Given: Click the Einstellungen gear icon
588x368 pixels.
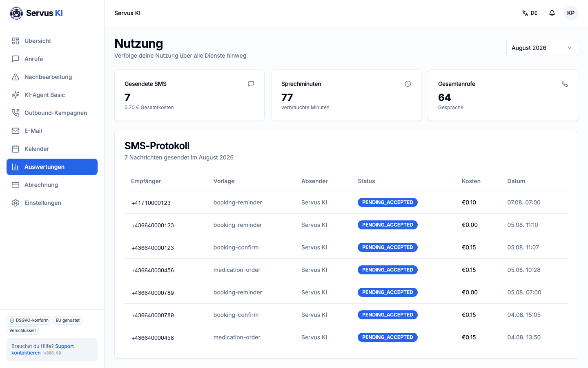Looking at the screenshot, I should (x=16, y=203).
